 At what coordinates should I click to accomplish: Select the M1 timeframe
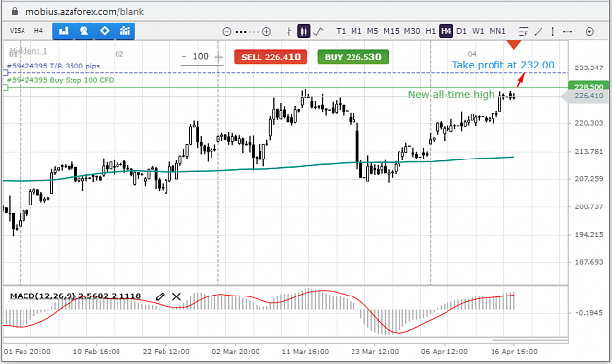(356, 31)
